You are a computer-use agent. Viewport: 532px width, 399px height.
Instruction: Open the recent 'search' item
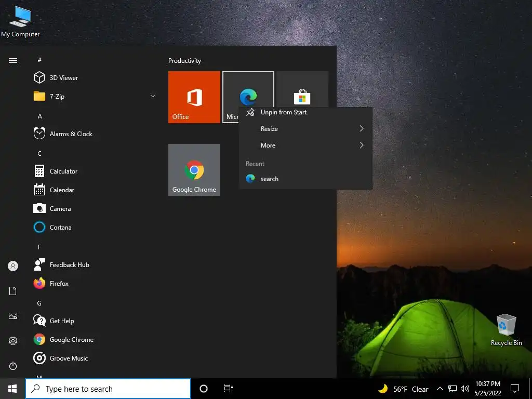click(305, 179)
